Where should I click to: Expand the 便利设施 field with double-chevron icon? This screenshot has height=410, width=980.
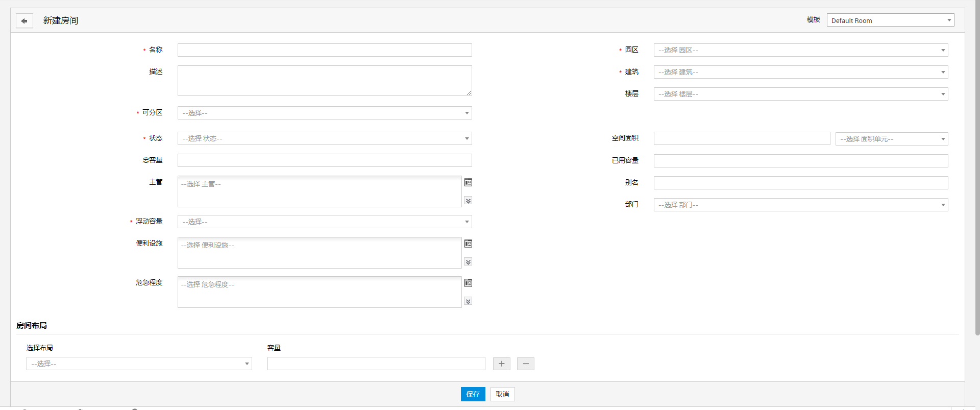tap(468, 262)
